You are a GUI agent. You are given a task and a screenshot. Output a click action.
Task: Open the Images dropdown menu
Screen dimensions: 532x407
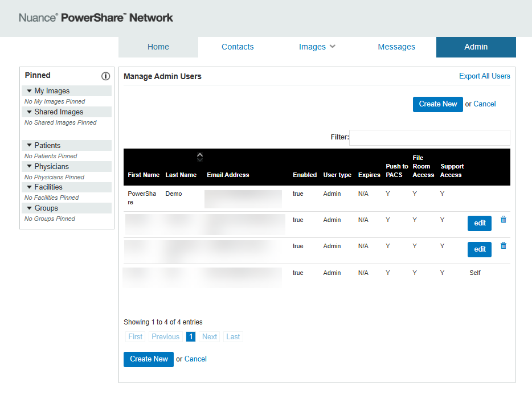coord(317,47)
